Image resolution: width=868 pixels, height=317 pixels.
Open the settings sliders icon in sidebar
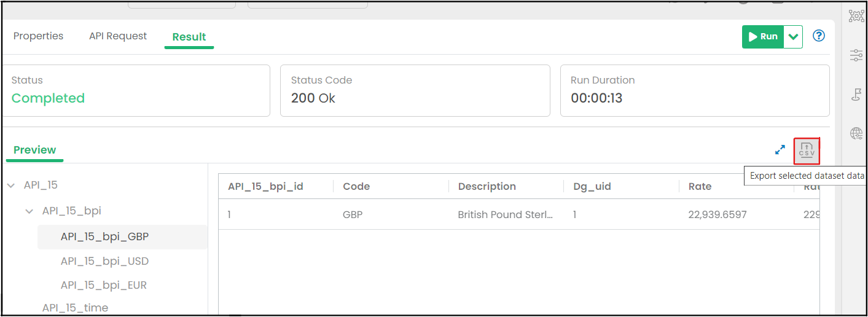click(x=856, y=55)
